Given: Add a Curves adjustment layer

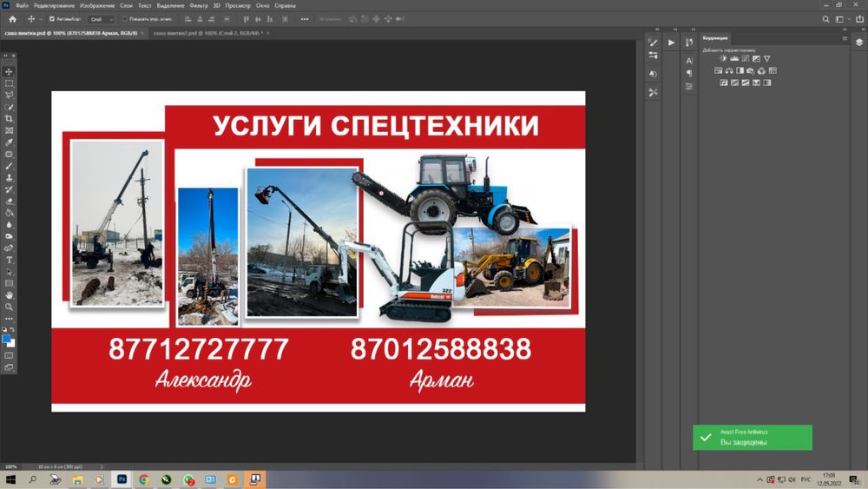Looking at the screenshot, I should coord(745,58).
